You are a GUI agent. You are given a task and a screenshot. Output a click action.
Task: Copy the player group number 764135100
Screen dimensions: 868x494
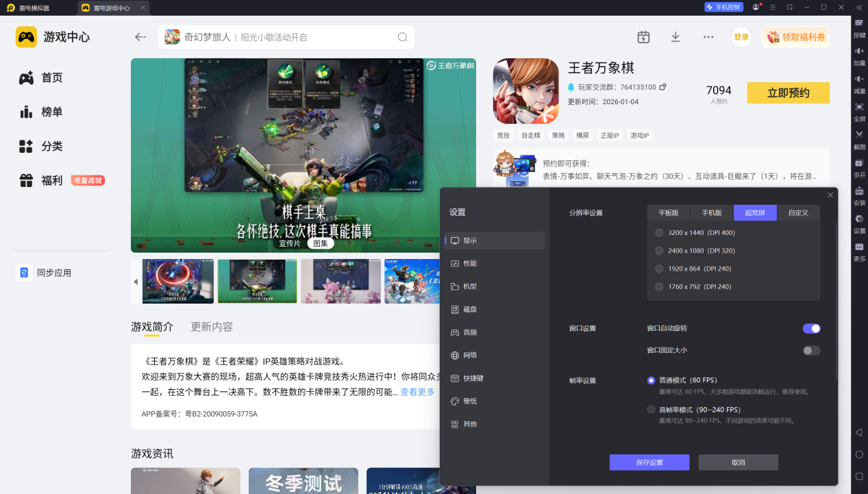point(662,87)
